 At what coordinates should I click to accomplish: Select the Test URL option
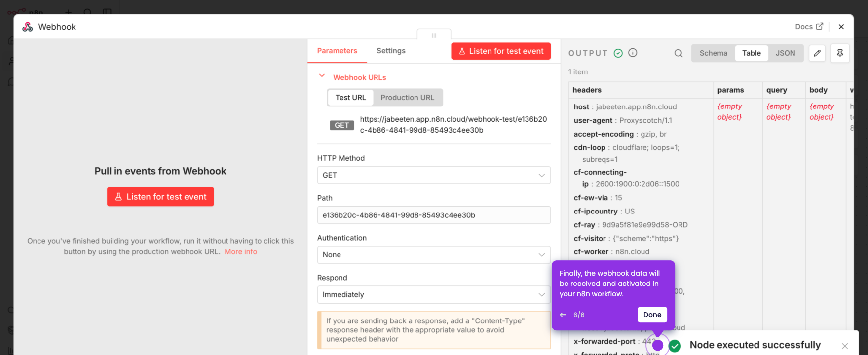pyautogui.click(x=350, y=98)
